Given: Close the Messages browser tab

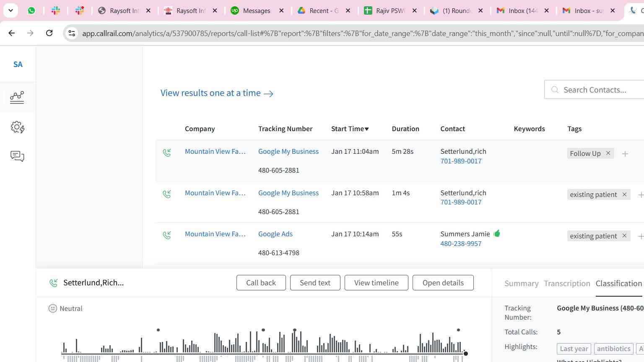Looking at the screenshot, I should [x=281, y=11].
